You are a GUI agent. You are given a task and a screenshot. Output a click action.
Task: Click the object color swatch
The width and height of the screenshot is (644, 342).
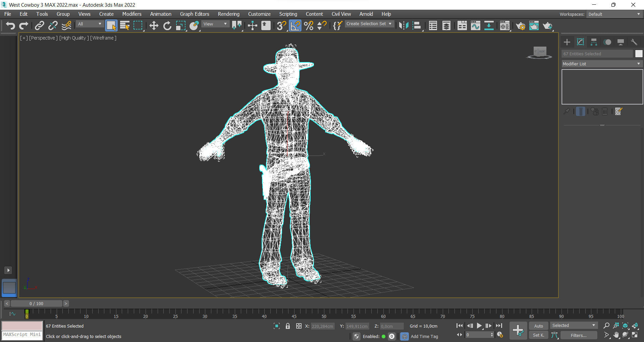pyautogui.click(x=639, y=54)
